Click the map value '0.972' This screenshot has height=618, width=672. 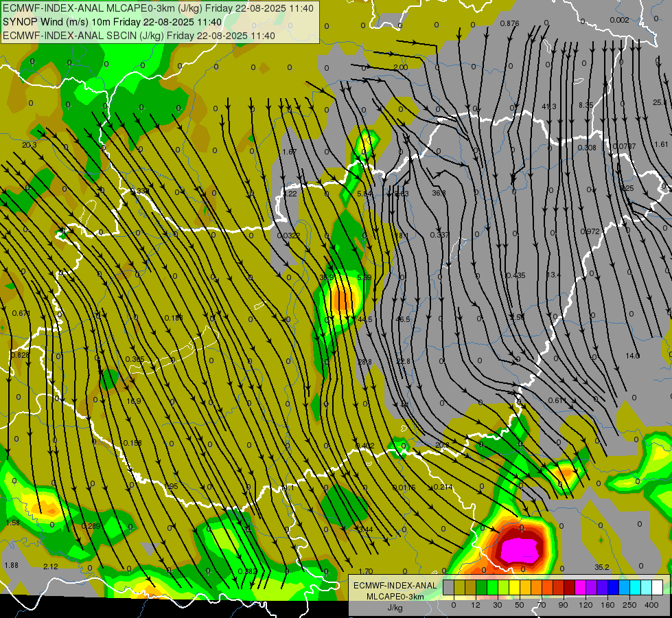coord(590,231)
